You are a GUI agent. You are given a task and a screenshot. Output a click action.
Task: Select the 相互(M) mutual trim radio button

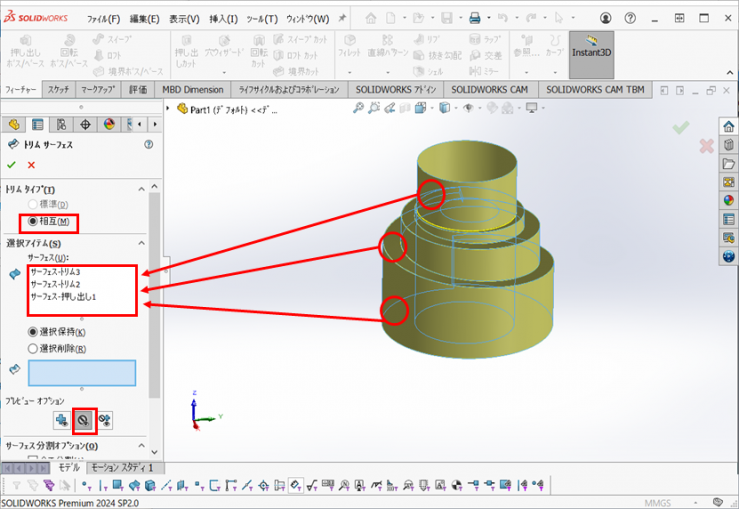coord(34,220)
